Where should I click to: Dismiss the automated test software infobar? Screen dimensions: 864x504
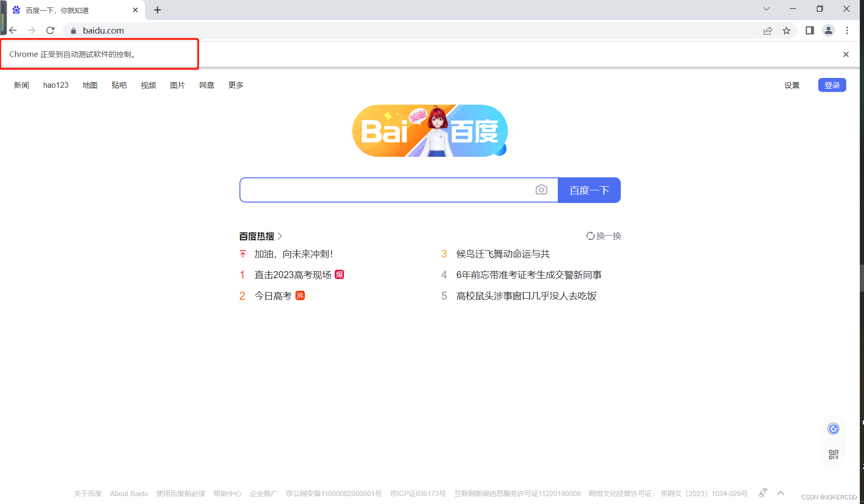click(x=846, y=55)
